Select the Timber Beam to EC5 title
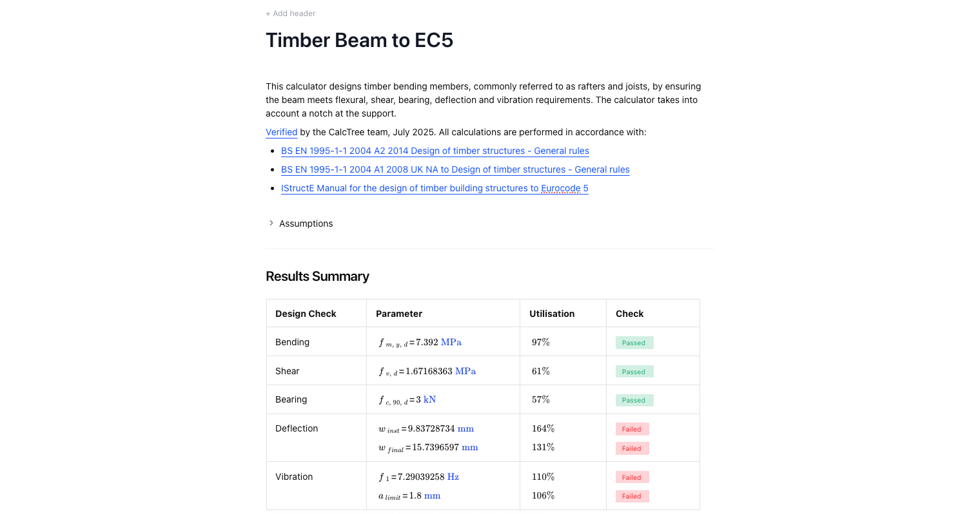Viewport: 980px width, 514px height. click(359, 40)
